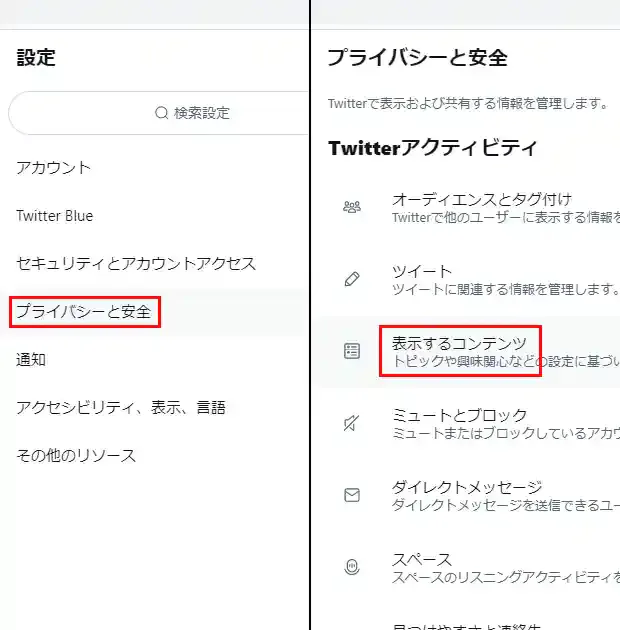Click the muted speaker icon

point(352,423)
